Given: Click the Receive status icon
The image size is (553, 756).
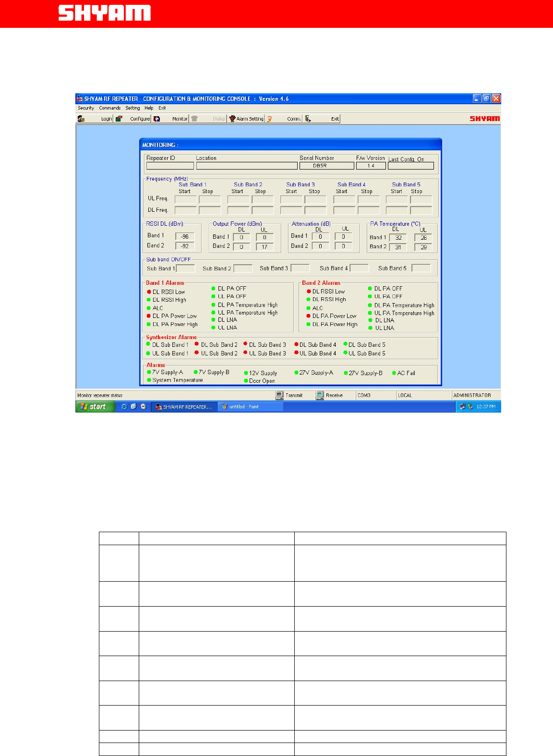Looking at the screenshot, I should [320, 395].
